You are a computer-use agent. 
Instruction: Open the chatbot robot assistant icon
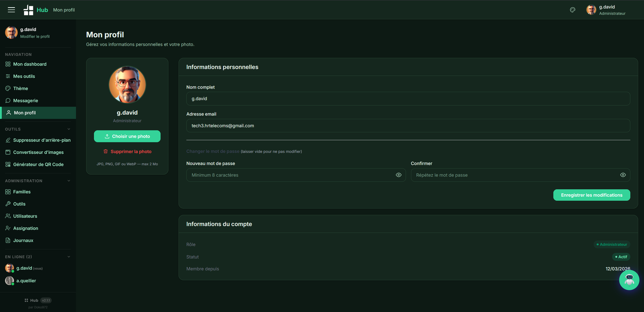[x=629, y=280]
